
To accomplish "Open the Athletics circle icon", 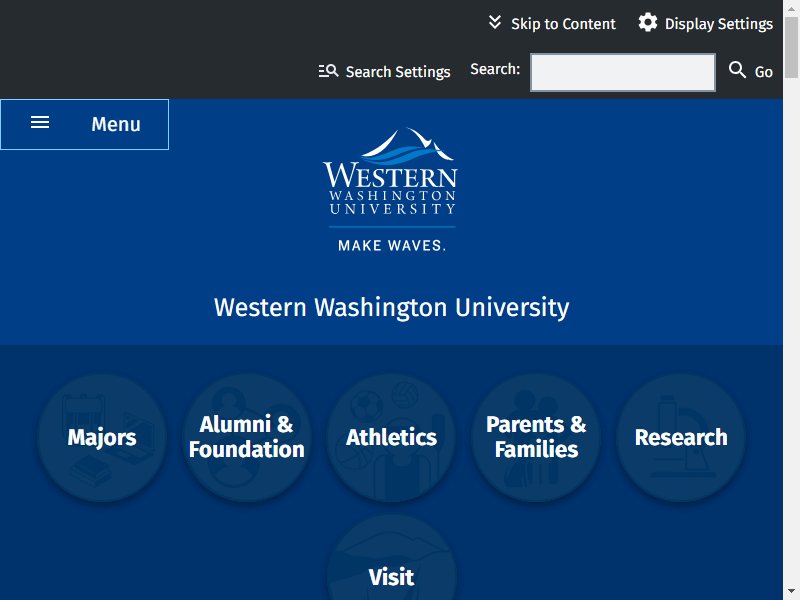I will pos(391,438).
